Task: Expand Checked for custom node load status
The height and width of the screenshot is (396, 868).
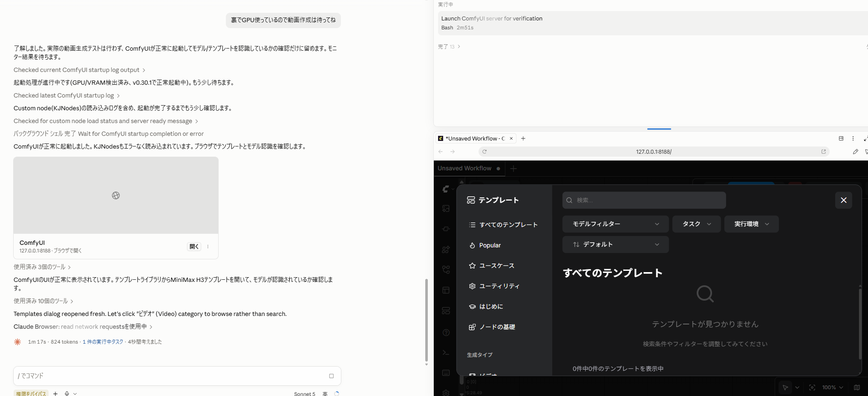Action: point(106,121)
